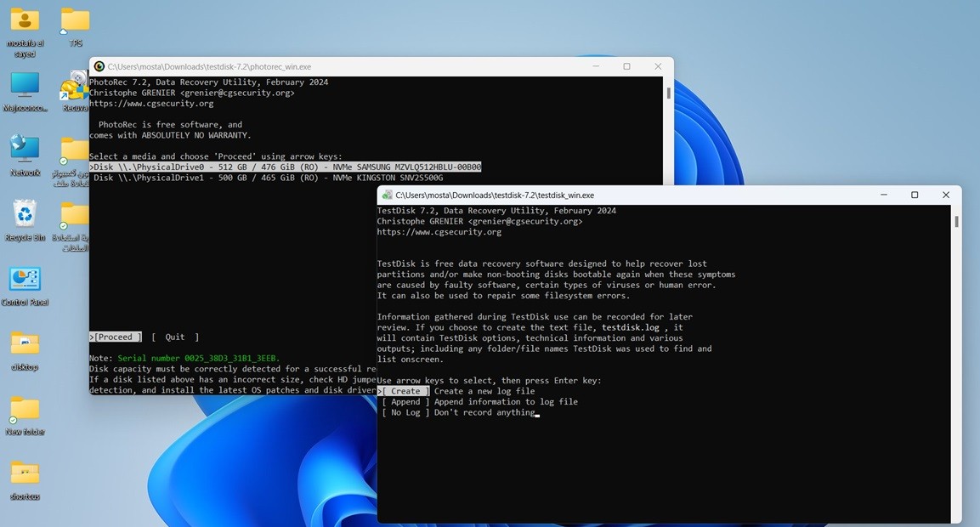Click the photorec_win.exe title bar icon
Image resolution: width=980 pixels, height=527 pixels.
click(99, 66)
